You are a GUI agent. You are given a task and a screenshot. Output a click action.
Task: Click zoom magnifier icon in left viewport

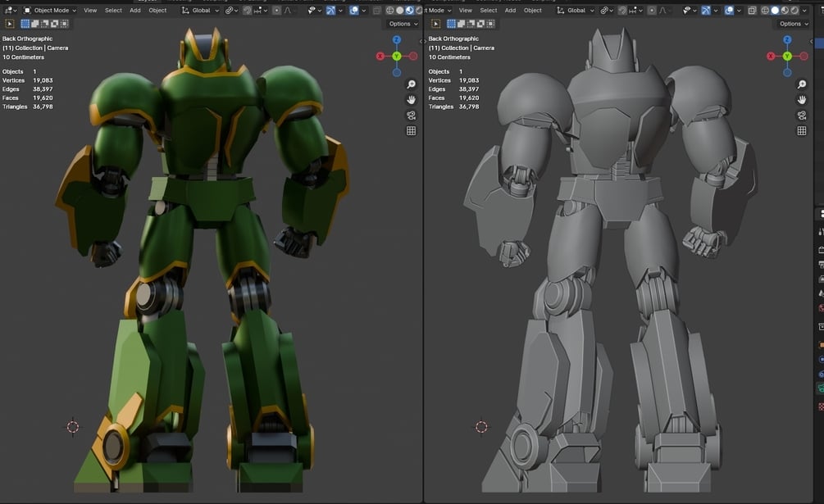412,85
